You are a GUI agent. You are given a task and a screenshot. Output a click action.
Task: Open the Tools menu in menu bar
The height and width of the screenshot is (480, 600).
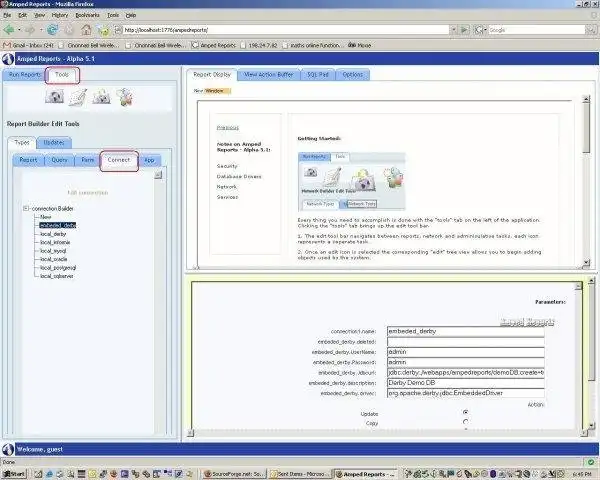click(x=113, y=15)
